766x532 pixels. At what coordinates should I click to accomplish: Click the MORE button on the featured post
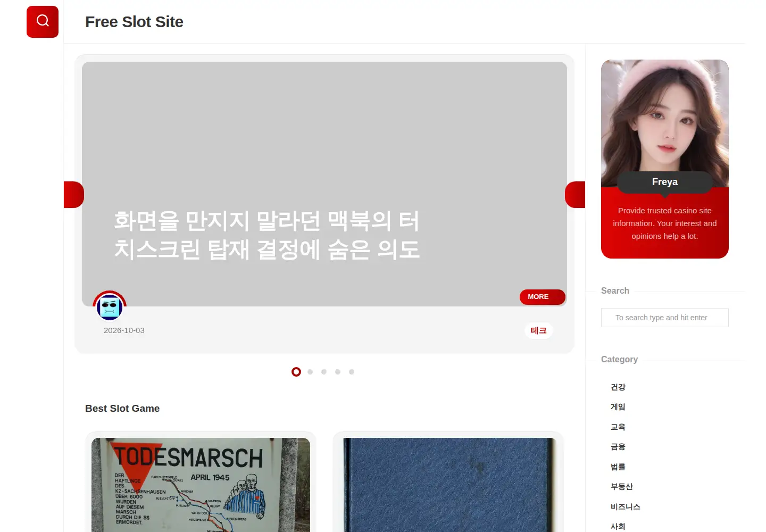tap(542, 297)
